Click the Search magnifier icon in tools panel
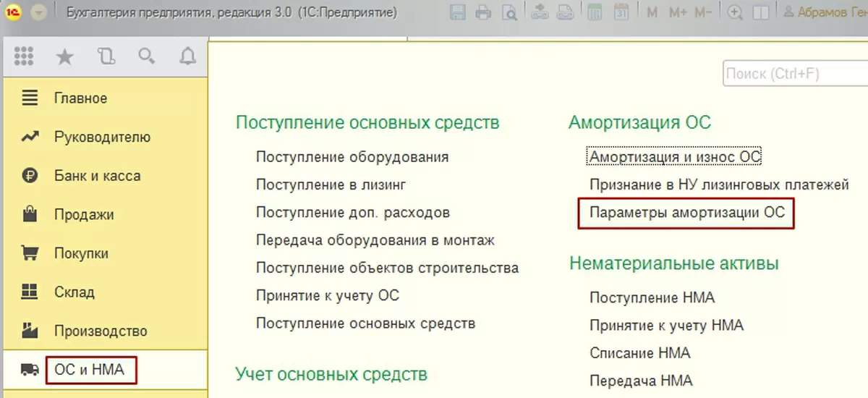The image size is (868, 398). [x=147, y=57]
